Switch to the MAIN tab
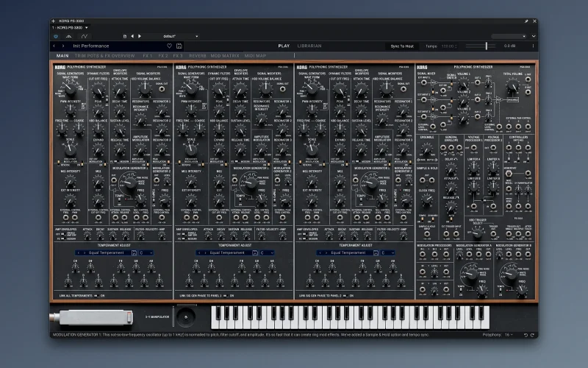 (x=62, y=56)
